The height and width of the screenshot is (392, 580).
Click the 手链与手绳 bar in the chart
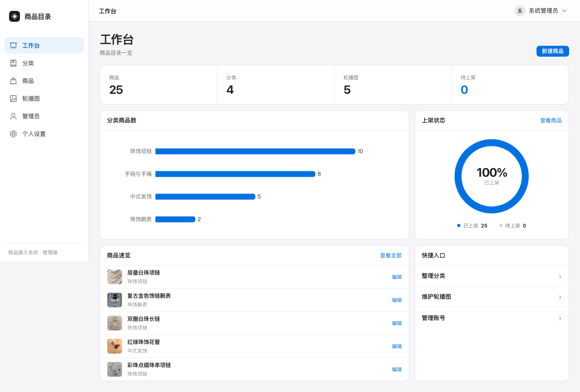[x=235, y=174]
